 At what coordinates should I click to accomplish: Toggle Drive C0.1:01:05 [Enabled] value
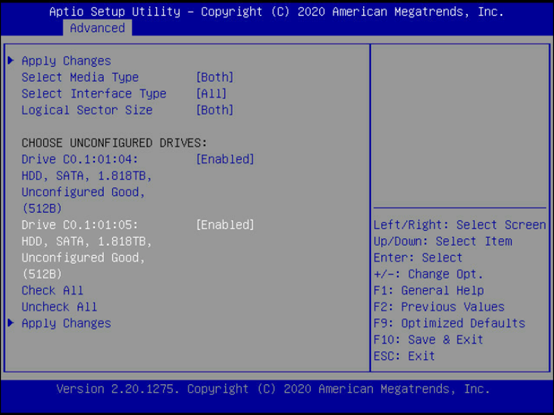tap(225, 225)
